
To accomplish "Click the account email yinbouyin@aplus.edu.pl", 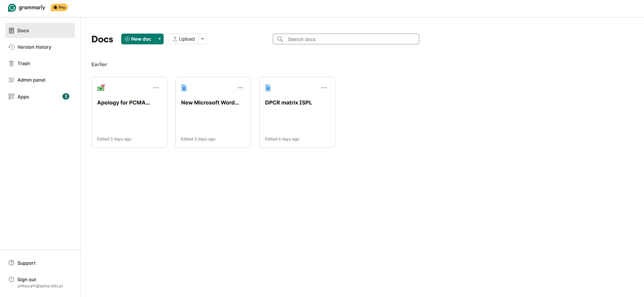I will point(40,286).
